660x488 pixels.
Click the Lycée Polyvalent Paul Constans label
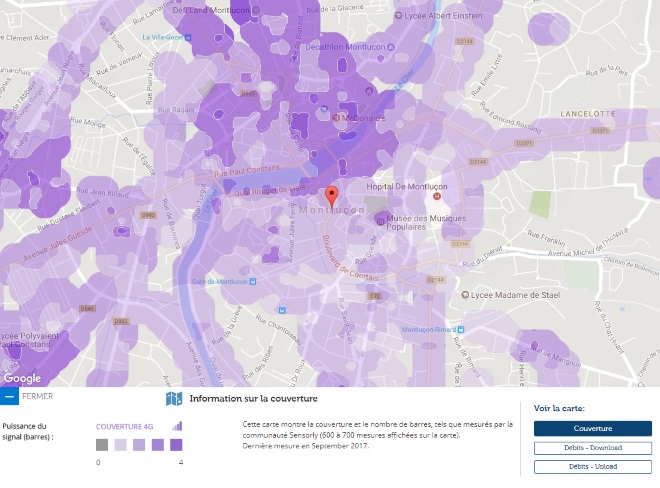point(29,340)
